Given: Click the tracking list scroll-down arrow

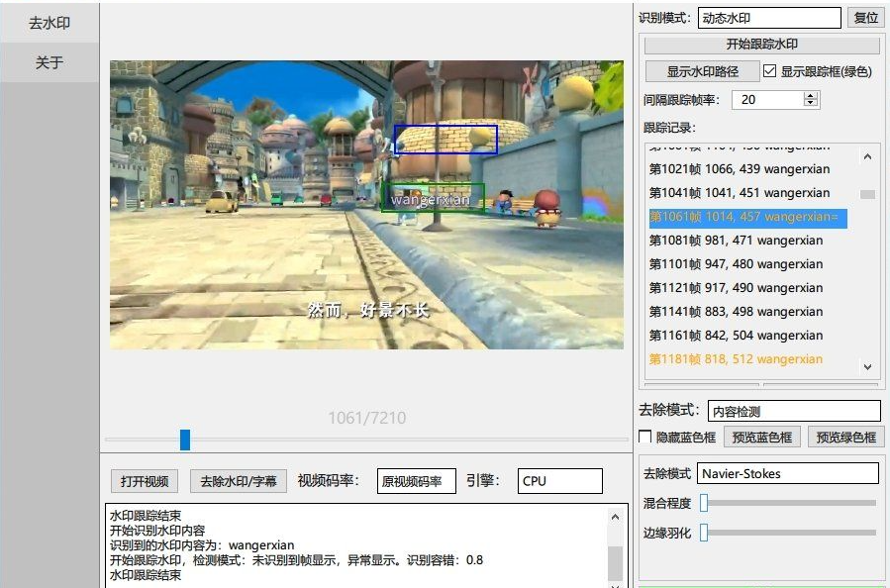Looking at the screenshot, I should pyautogui.click(x=867, y=367).
